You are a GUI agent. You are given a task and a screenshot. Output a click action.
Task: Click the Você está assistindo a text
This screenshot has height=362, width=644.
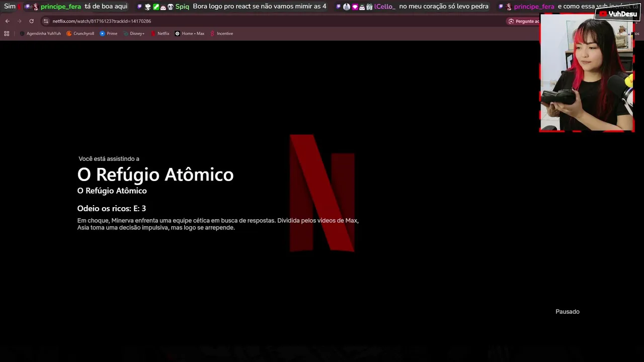109,159
